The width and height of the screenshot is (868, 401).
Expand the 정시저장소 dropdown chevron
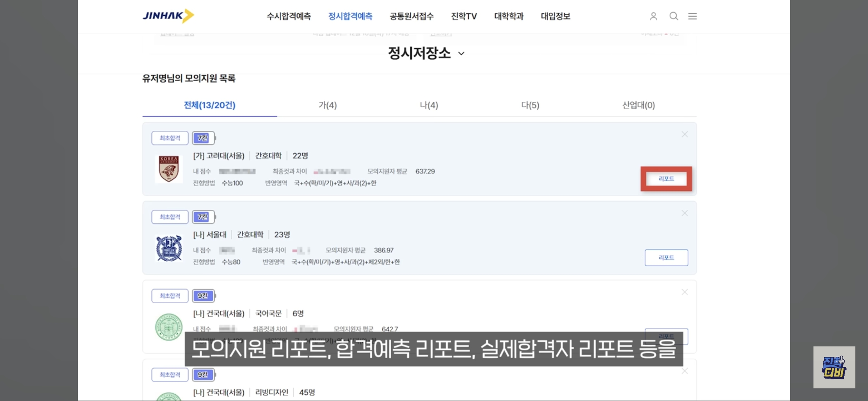(461, 53)
